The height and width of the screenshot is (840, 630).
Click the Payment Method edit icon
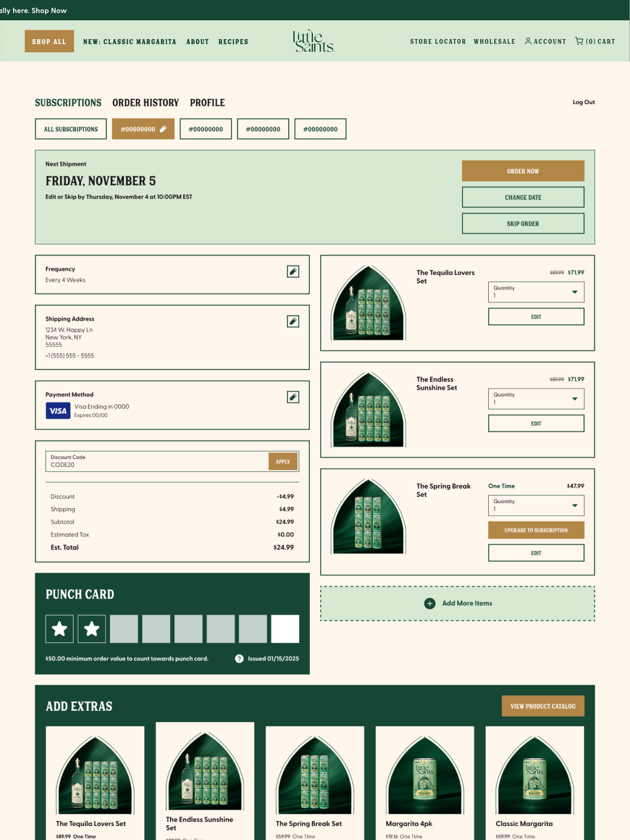pyautogui.click(x=293, y=397)
